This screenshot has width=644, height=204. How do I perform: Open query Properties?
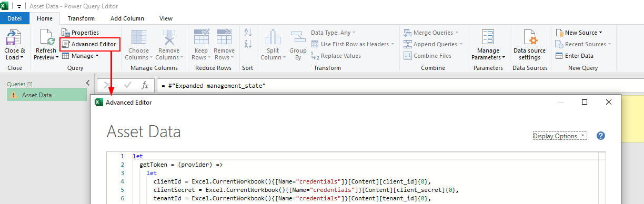click(80, 33)
